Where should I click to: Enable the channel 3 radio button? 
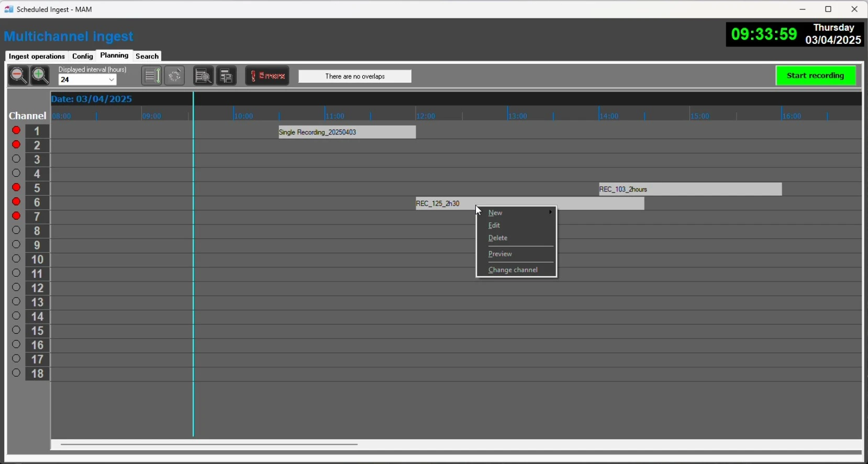tap(16, 159)
